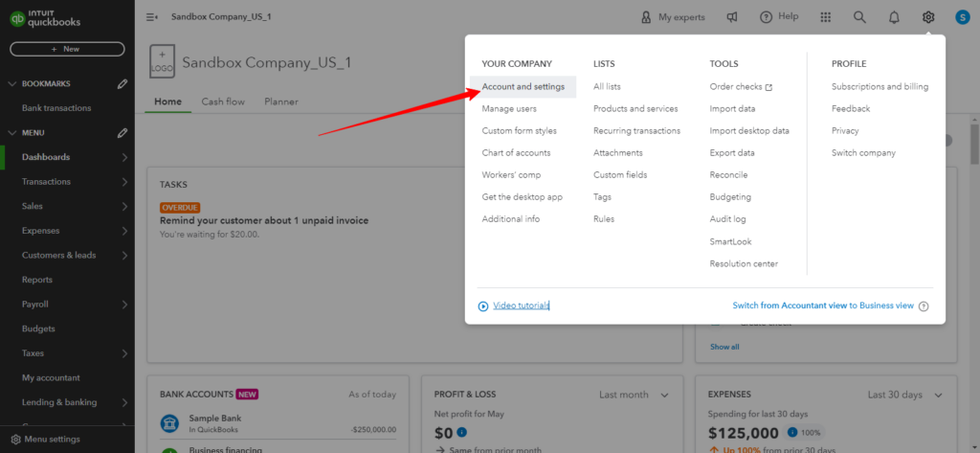Open the gear settings icon
The image size is (980, 453).
[x=928, y=17]
